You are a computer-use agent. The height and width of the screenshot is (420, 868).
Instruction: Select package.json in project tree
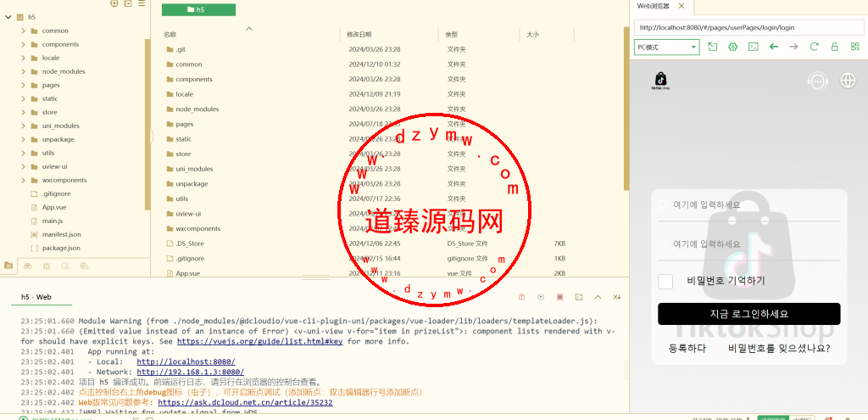[x=61, y=248]
